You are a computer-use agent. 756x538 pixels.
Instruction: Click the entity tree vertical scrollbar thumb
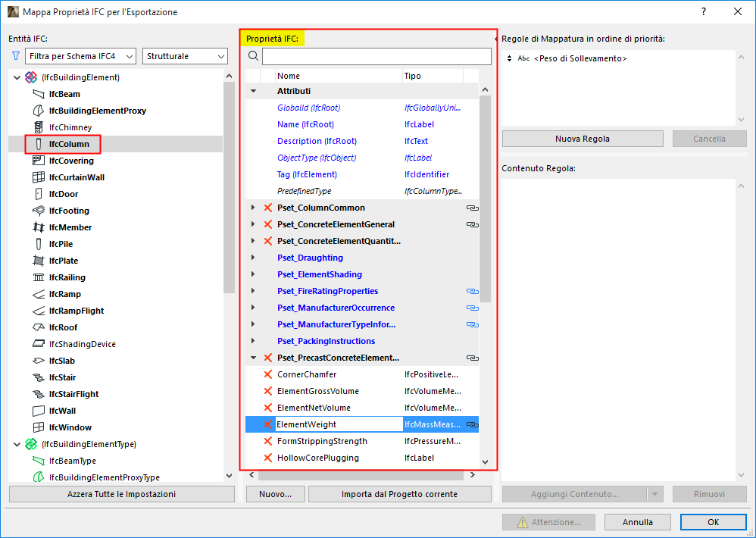tap(229, 187)
